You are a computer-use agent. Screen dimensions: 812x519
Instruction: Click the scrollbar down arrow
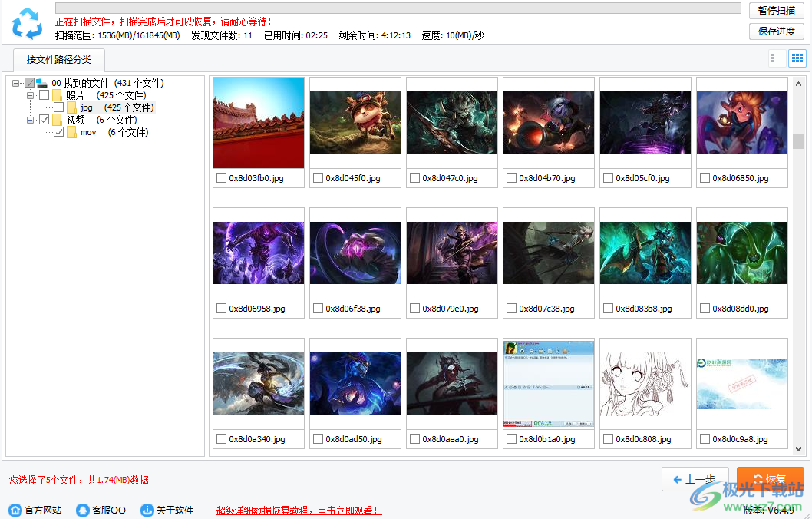click(798, 449)
